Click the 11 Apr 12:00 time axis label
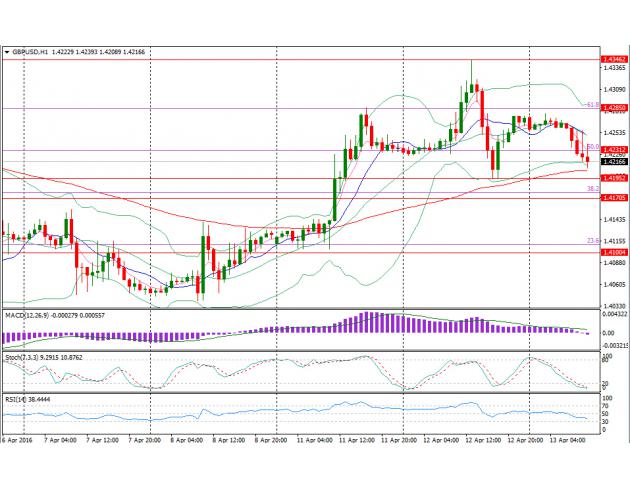The image size is (630, 490). [x=358, y=439]
